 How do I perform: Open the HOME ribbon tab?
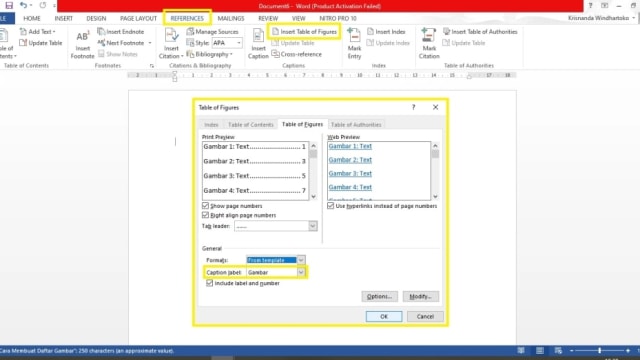click(32, 18)
